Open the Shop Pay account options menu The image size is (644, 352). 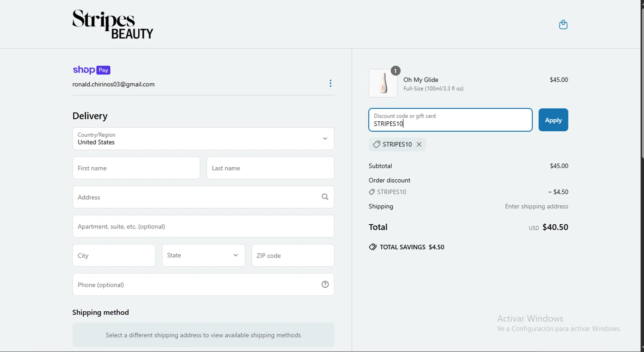coord(330,83)
